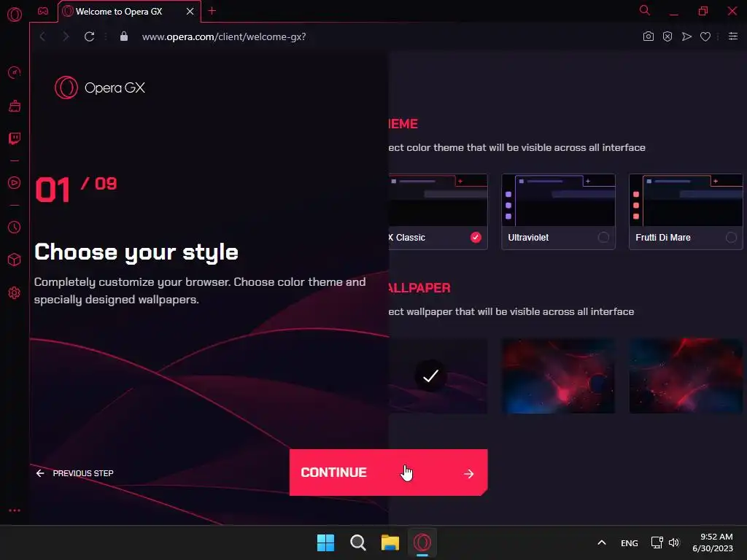Screen dimensions: 747x560
Task: Show hidden system tray icons chevron
Action: 602,542
